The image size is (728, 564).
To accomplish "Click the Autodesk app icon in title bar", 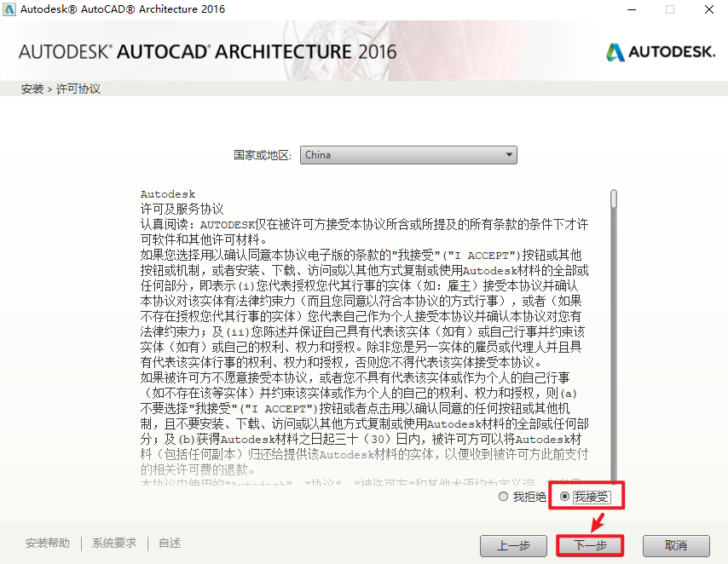I will 9,9.
